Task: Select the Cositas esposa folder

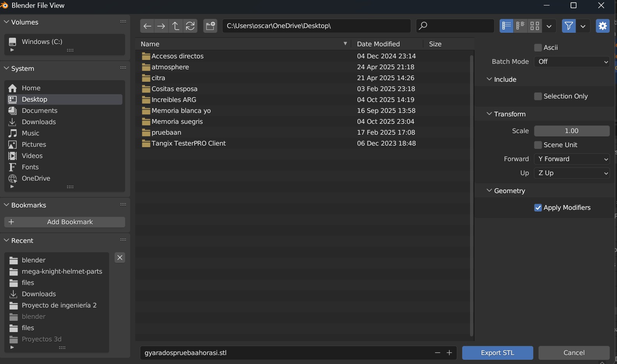Action: pos(303,89)
